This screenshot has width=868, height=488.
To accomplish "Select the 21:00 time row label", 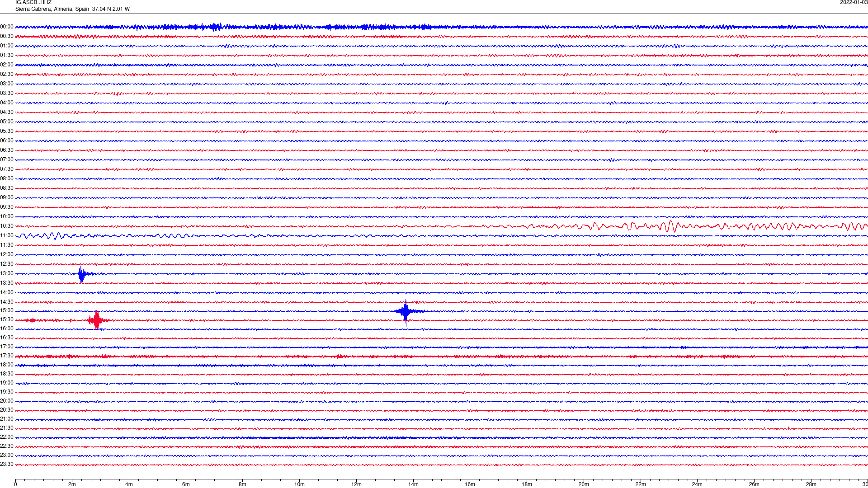I will coord(7,419).
